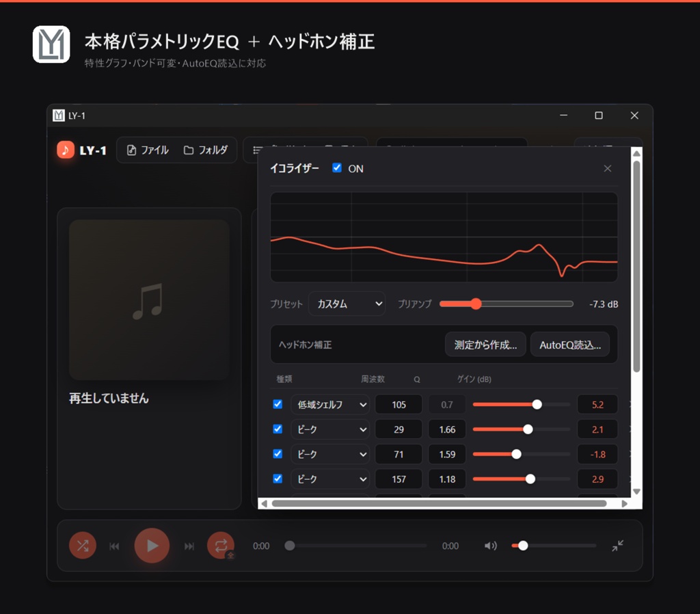The width and height of the screenshot is (700, 614).
Task: Click 再生していません text
Action: (x=109, y=398)
